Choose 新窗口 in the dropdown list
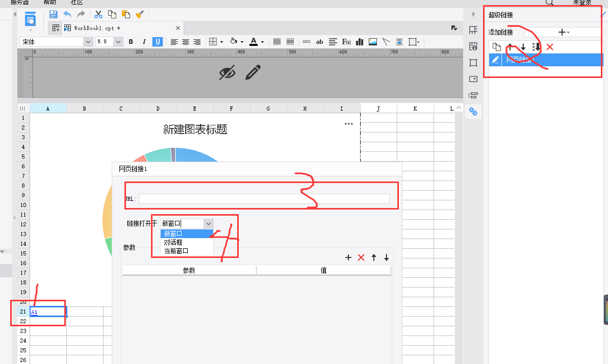The height and width of the screenshot is (364, 608). (187, 234)
